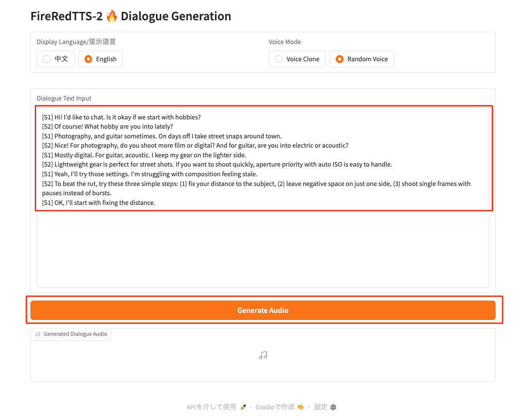Click the line beginning "[S1] Mostly digital"
The width and height of the screenshot is (526, 420).
tap(144, 155)
